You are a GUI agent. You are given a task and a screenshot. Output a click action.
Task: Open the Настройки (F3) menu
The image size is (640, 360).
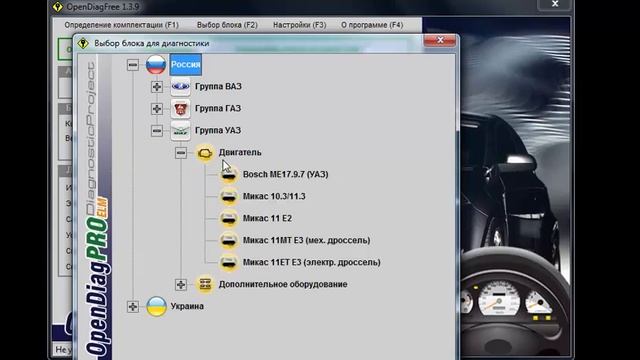[x=300, y=25]
